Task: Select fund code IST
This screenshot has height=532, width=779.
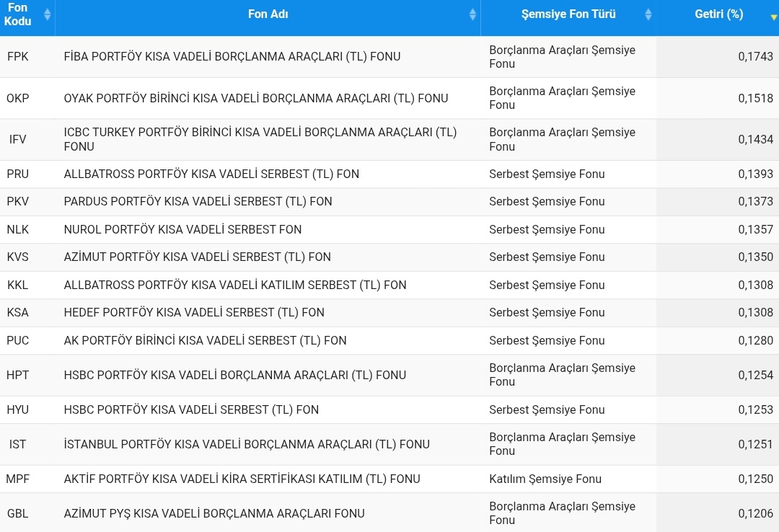Action: click(x=18, y=445)
